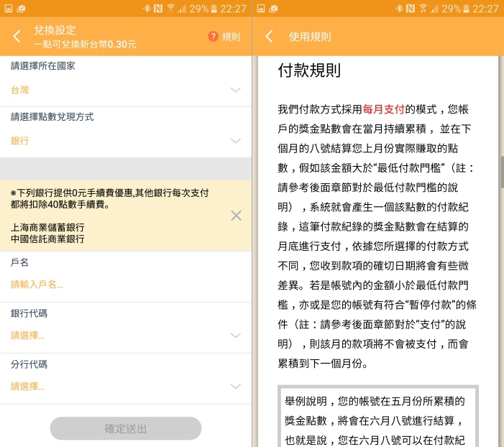Tap the 兌換設定 title
Screen dimensions: 504x447
point(55,30)
